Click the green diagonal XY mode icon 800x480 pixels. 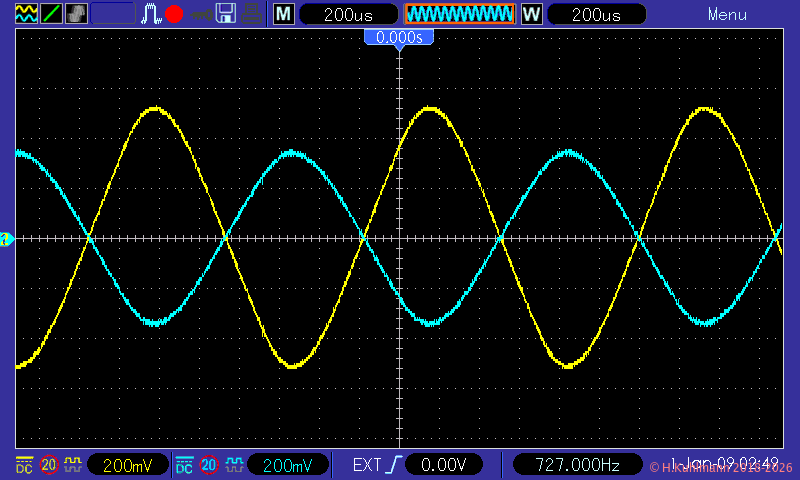[x=50, y=14]
